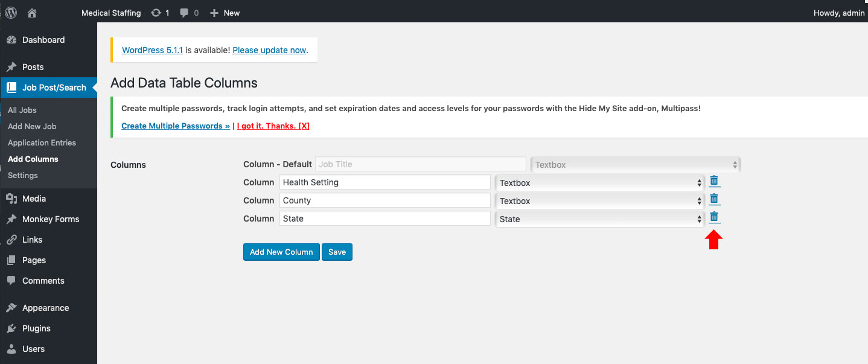Image resolution: width=868 pixels, height=364 pixels.
Task: Click the WordPress logo icon
Action: tap(11, 12)
